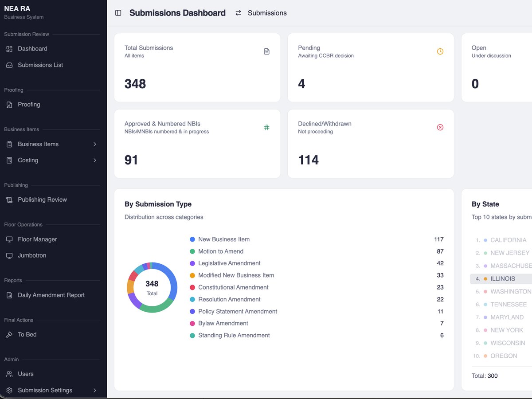Screen dimensions: 532x399
Task: Select the Declined/Withdrawn card showing 114
Action: 371,144
